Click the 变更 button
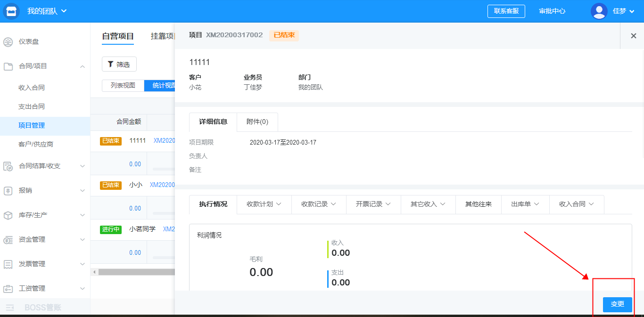 [x=618, y=304]
